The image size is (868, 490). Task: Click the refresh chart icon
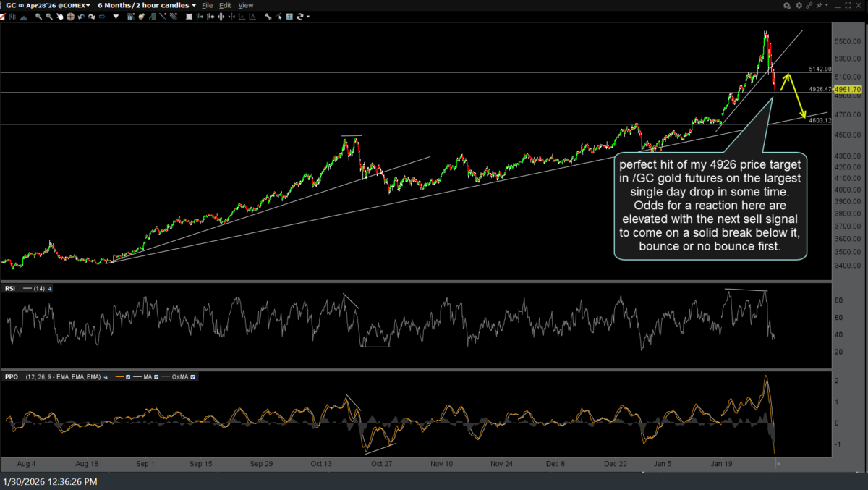(299, 16)
